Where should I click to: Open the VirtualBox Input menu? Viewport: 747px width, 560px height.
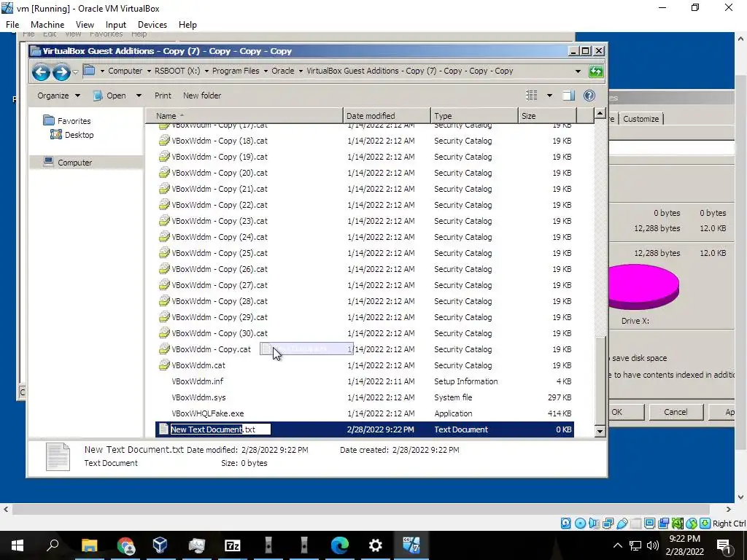click(116, 25)
